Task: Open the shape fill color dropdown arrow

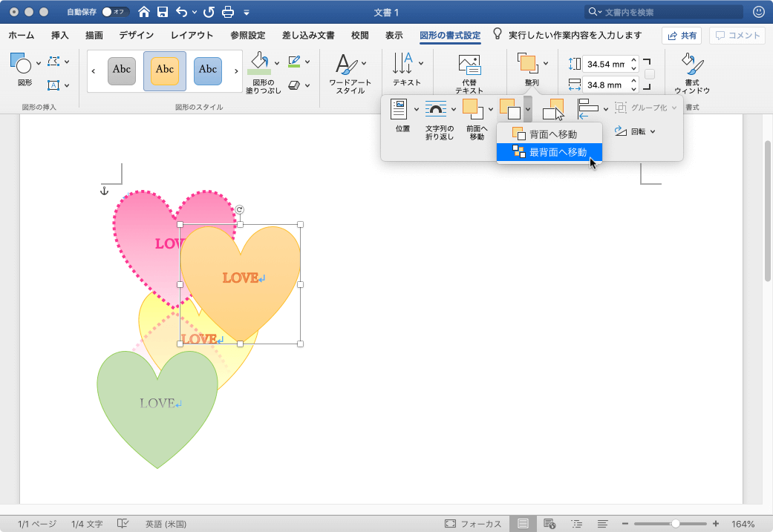Action: [277, 63]
